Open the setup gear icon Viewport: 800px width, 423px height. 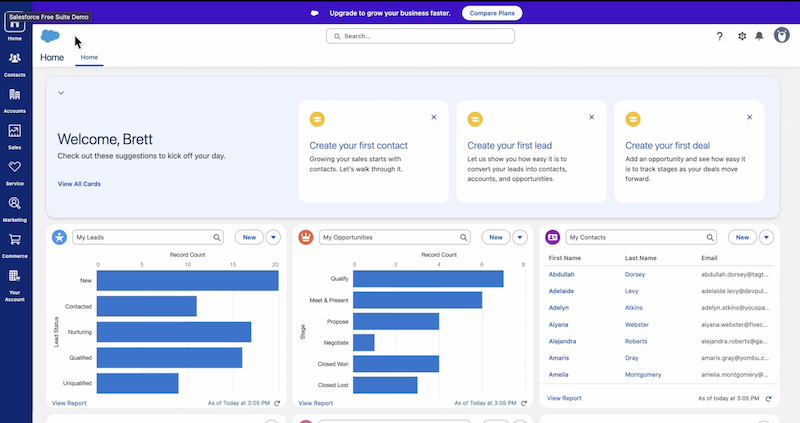coord(741,36)
